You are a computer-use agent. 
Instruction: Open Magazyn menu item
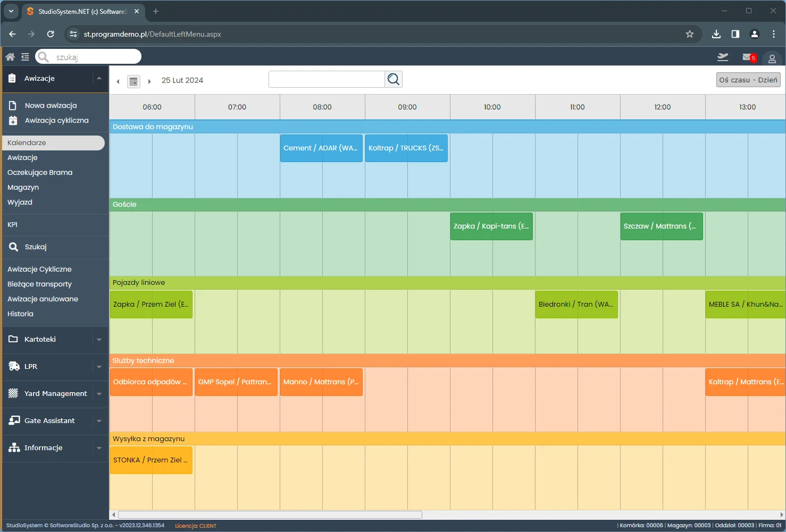coord(23,187)
